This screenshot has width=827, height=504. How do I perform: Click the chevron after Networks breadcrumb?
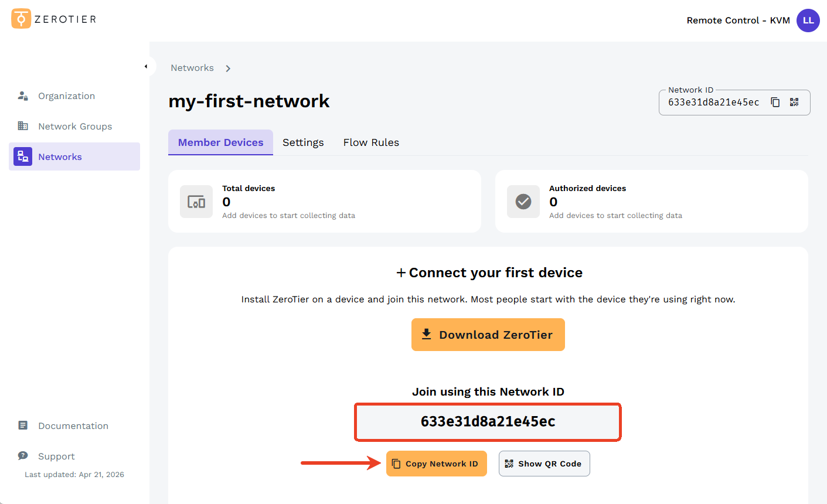[227, 67]
